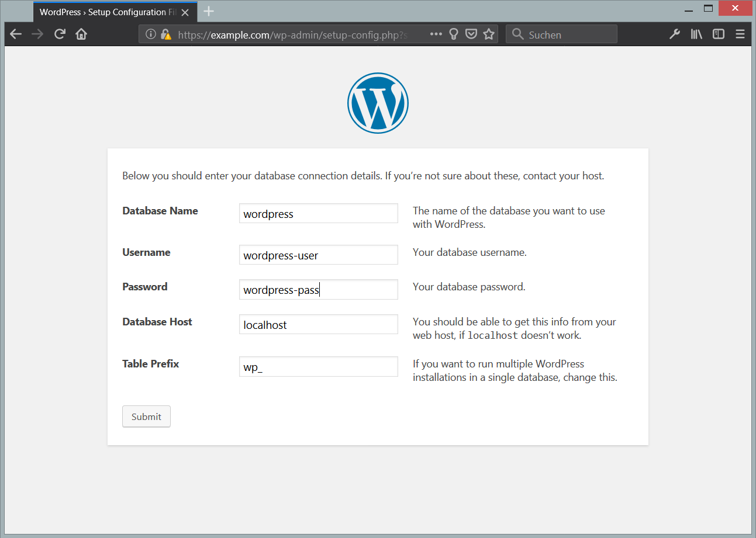Focus the Username text field
756x538 pixels.
click(x=318, y=255)
